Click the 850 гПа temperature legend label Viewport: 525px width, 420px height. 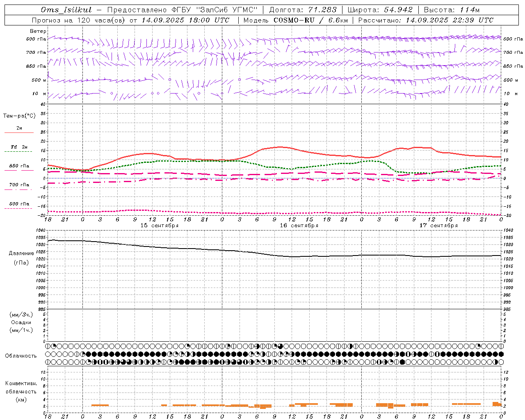(19, 166)
